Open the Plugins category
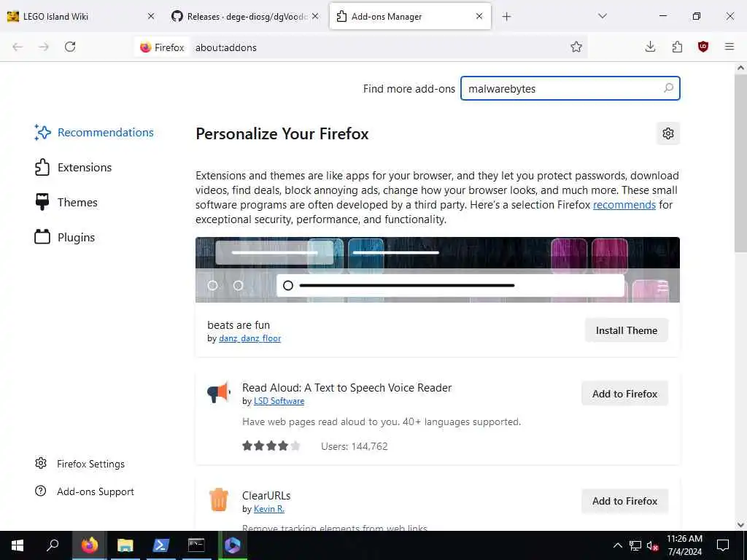This screenshot has width=747, height=560. [65, 237]
